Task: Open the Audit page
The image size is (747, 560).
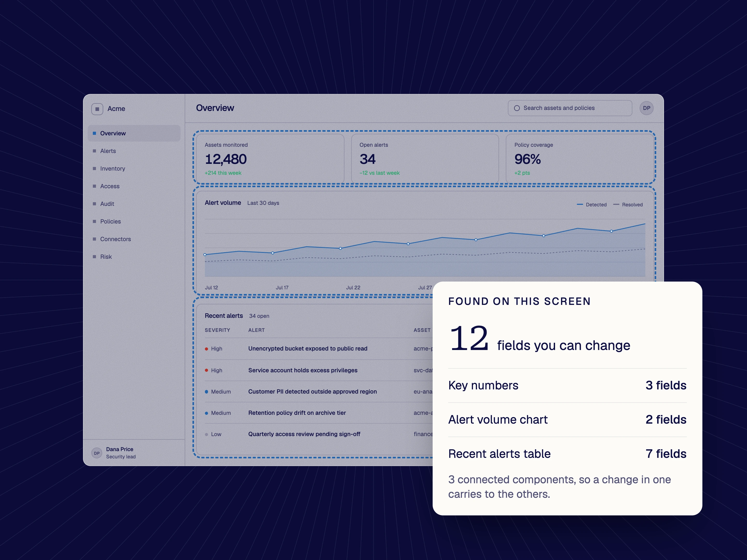Action: pos(134,204)
